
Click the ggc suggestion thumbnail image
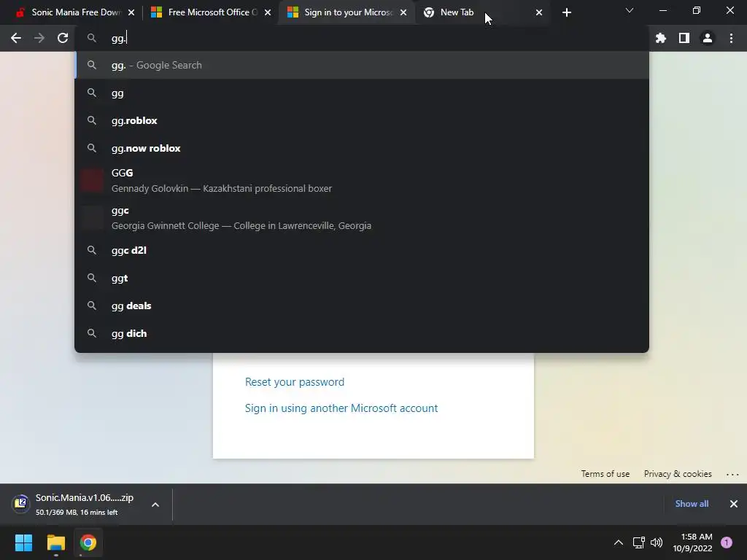coord(92,217)
